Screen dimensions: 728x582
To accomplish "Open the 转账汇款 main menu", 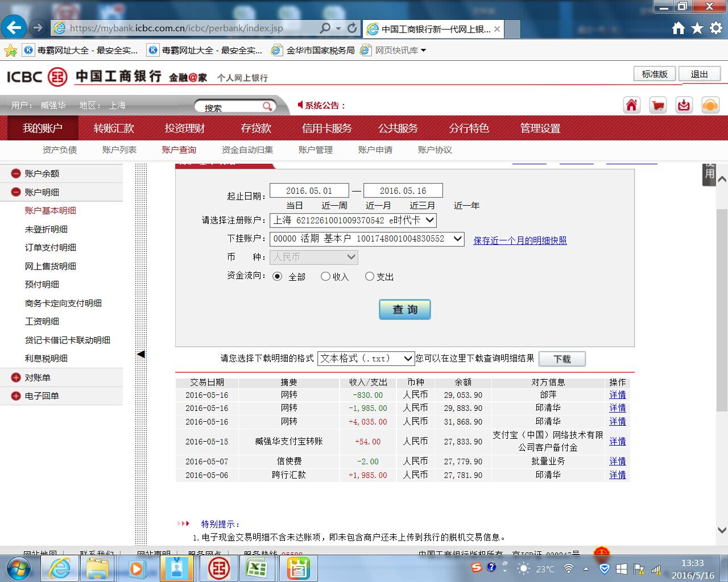I will point(114,128).
